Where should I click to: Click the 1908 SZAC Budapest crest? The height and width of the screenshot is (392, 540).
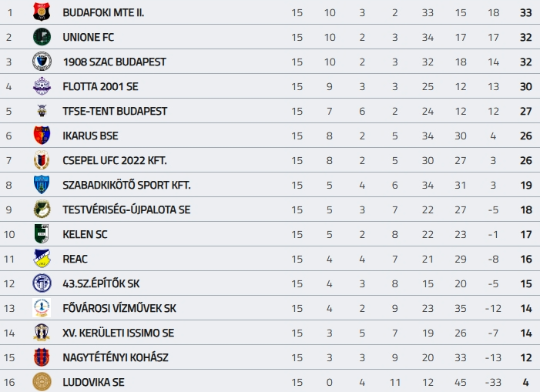point(42,62)
